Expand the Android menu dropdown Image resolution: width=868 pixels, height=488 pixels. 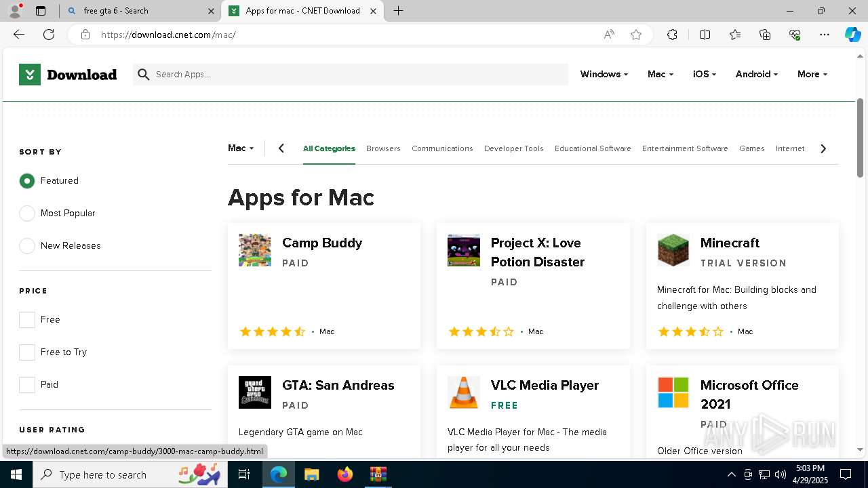757,74
